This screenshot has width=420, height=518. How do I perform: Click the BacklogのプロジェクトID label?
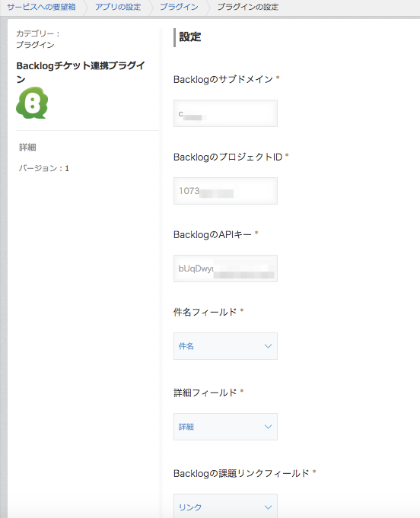click(x=228, y=157)
